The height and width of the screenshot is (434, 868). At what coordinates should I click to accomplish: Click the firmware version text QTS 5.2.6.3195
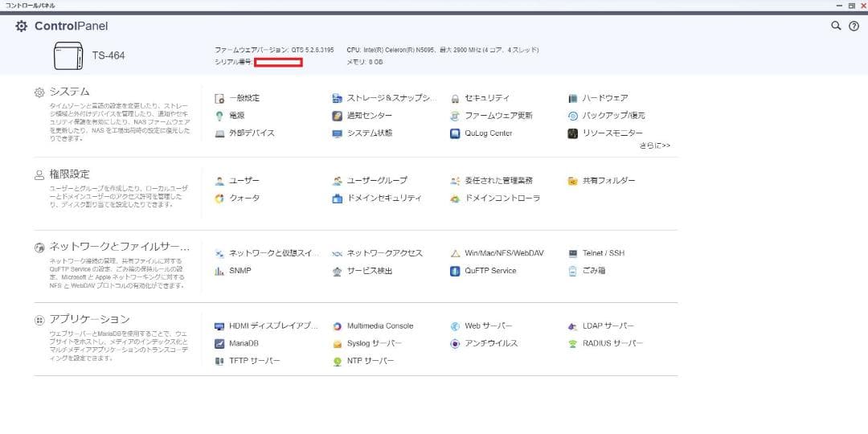312,50
